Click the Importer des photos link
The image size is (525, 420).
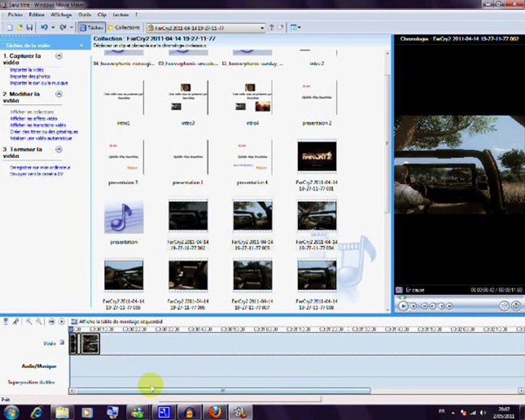tap(30, 76)
